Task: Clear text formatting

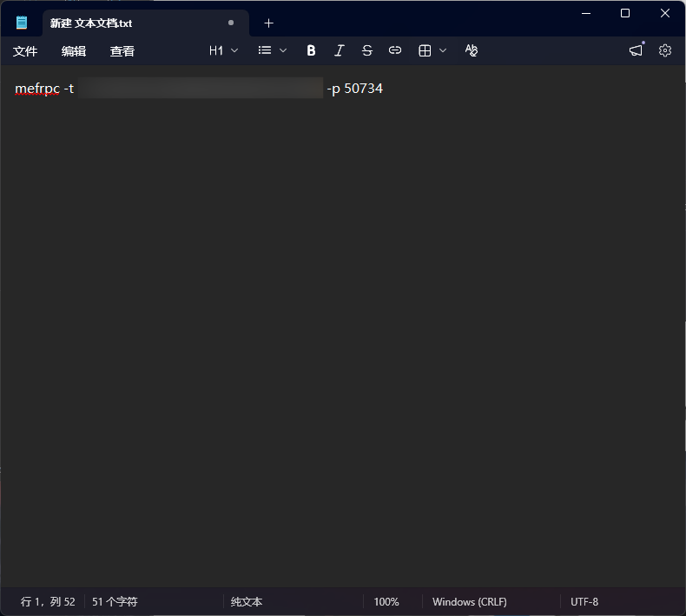Action: click(472, 50)
